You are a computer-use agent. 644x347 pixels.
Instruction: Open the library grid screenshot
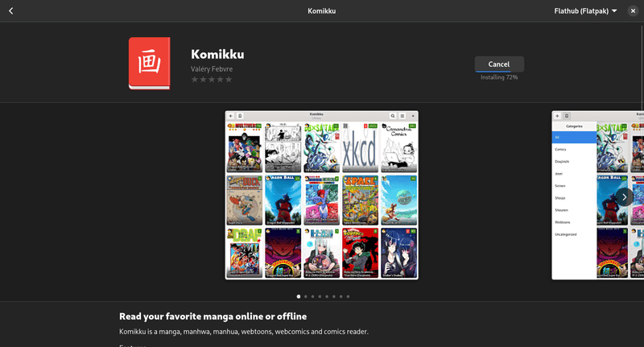pyautogui.click(x=321, y=195)
